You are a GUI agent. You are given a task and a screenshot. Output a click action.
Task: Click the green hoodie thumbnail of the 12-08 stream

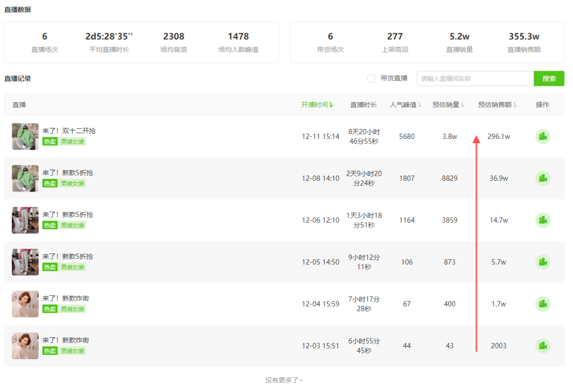tap(25, 178)
